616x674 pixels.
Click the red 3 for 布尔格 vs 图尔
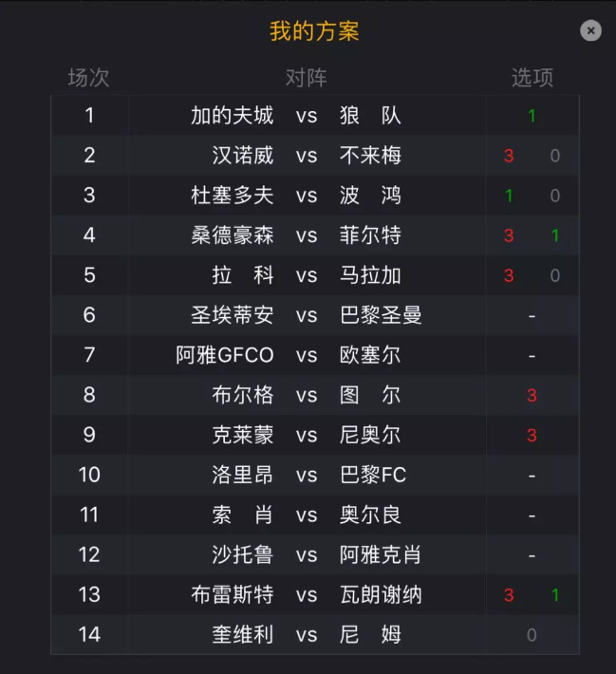532,396
